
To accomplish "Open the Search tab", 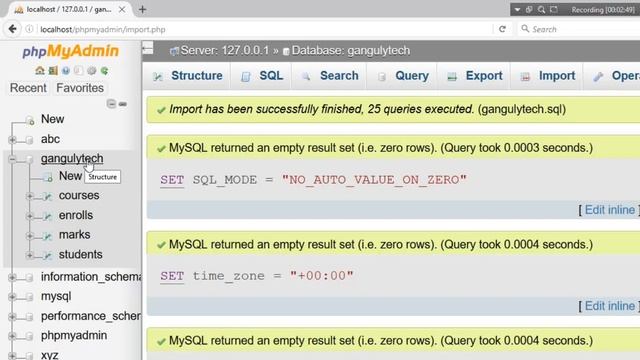I will pyautogui.click(x=330, y=76).
